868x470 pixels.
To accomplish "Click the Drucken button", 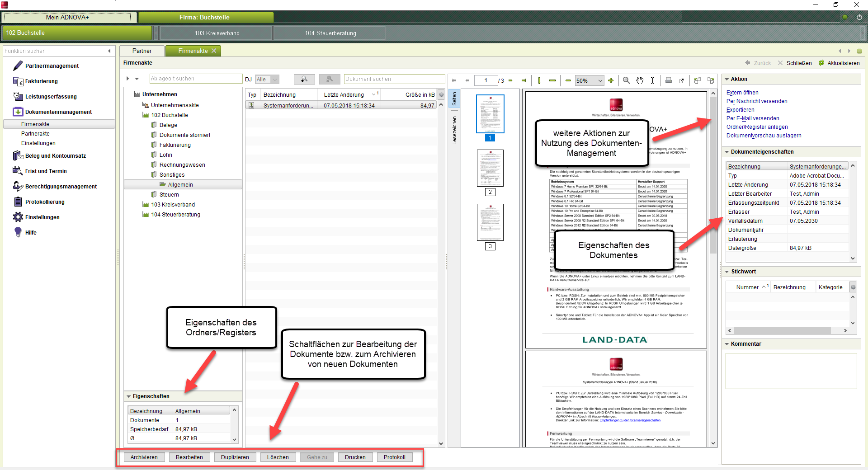I will pos(355,457).
